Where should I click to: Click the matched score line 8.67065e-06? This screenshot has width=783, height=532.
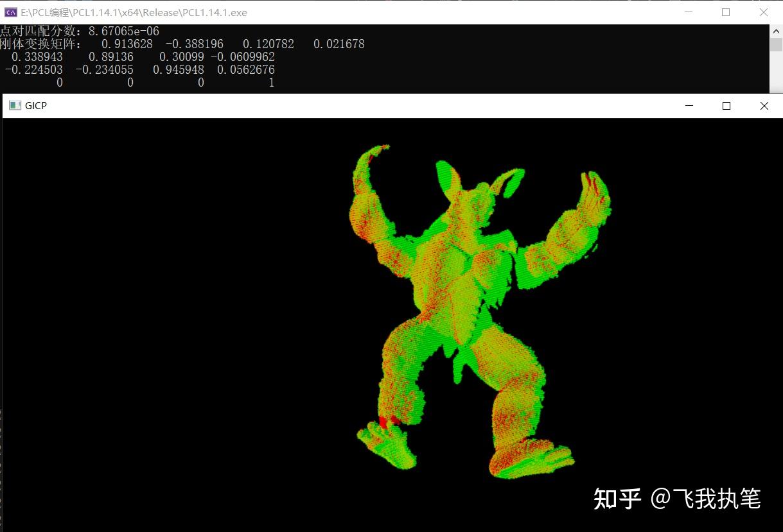tap(122, 31)
